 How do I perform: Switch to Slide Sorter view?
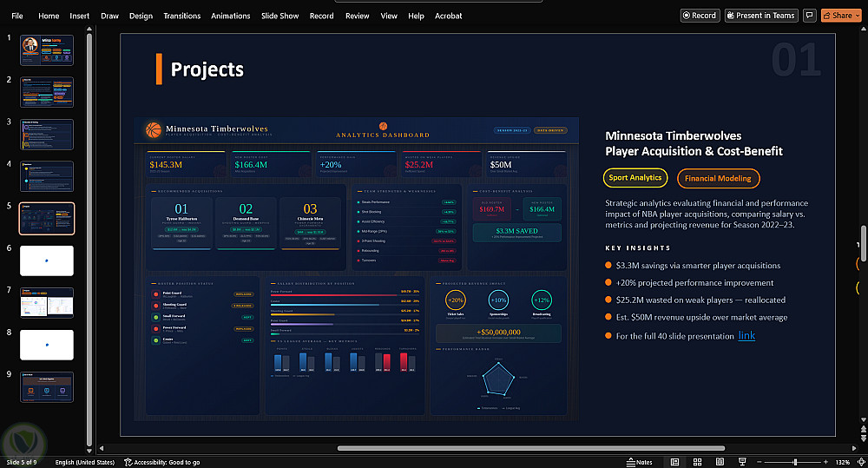pos(698,462)
